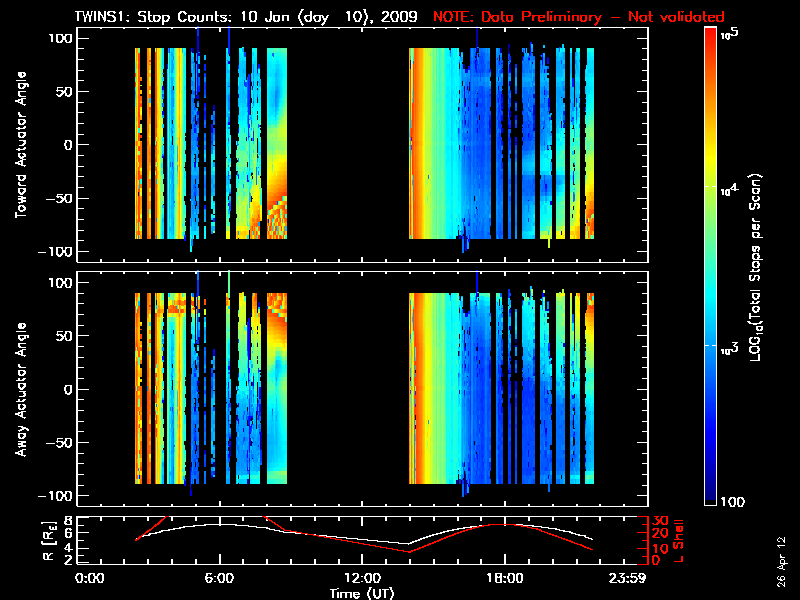This screenshot has width=800, height=600.
Task: Click the "Away Actuator Angle" axis label
Action: coord(19,390)
